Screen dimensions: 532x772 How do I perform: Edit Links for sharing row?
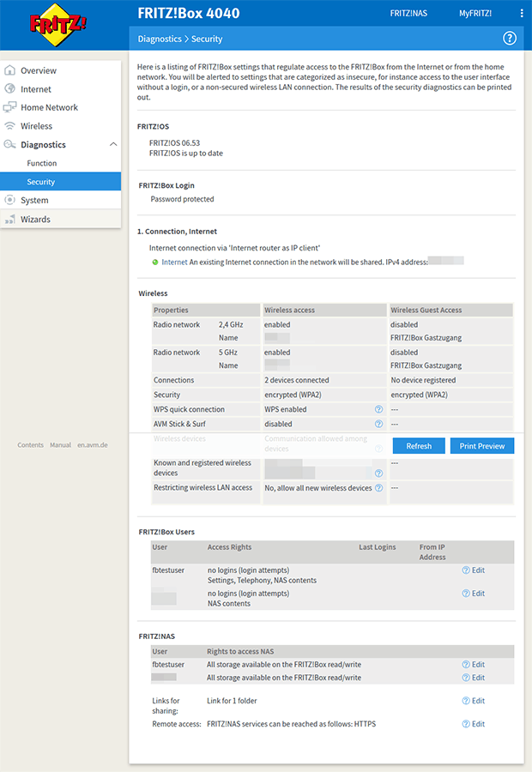click(478, 701)
